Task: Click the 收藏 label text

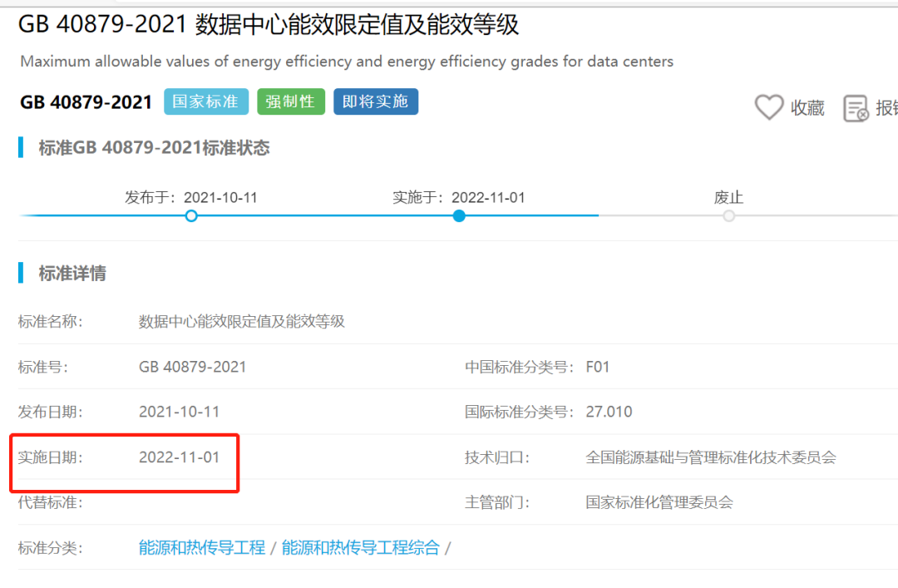Action: click(x=807, y=108)
